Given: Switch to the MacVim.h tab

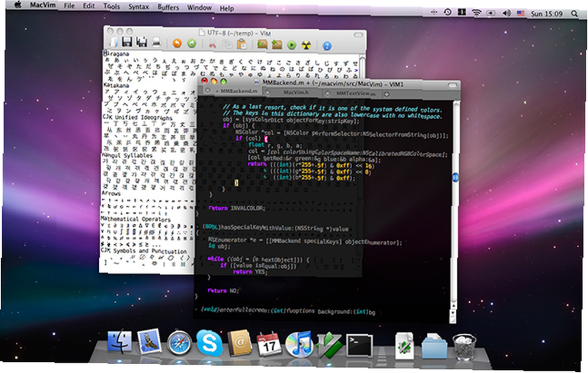Looking at the screenshot, I should [292, 92].
